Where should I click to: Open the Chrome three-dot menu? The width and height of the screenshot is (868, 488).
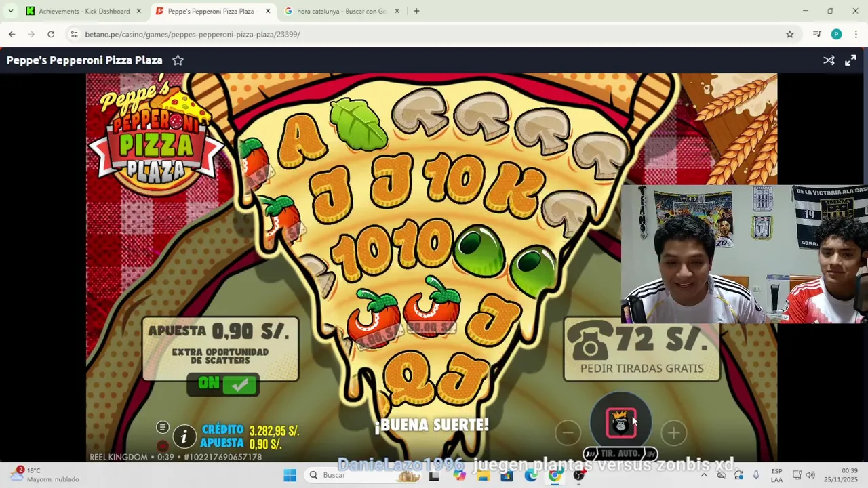(856, 34)
